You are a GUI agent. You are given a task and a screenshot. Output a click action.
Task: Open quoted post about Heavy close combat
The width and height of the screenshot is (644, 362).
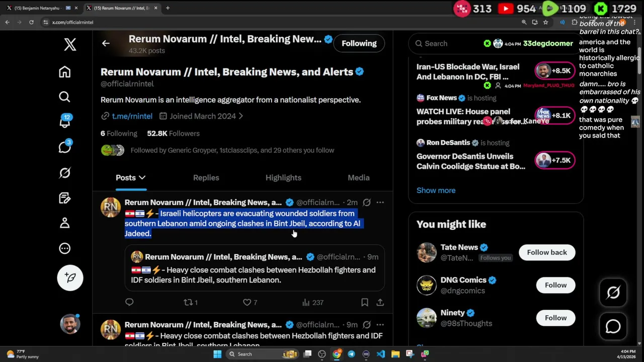pos(255,268)
